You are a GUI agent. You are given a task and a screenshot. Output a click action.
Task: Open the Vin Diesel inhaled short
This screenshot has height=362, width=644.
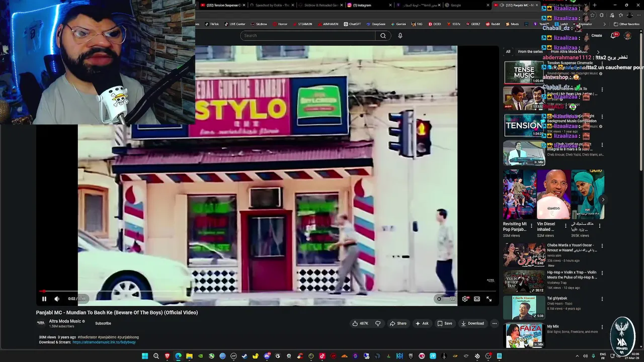(553, 195)
